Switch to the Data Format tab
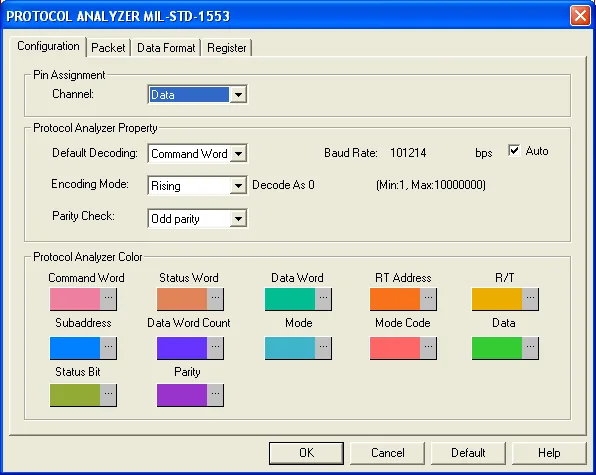Screen dimensions: 596x475 pos(166,48)
